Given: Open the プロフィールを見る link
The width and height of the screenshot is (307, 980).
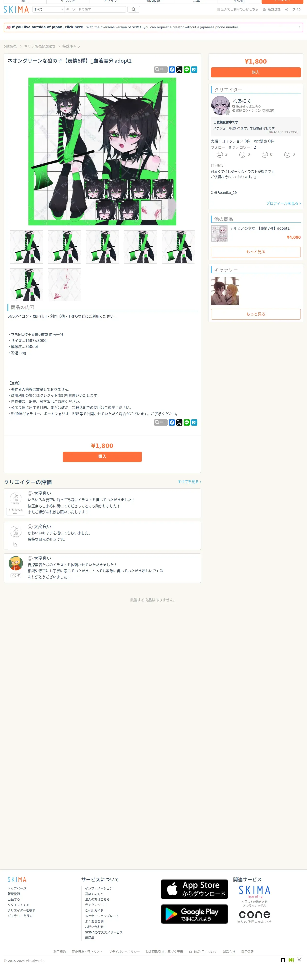Looking at the screenshot, I should [283, 203].
